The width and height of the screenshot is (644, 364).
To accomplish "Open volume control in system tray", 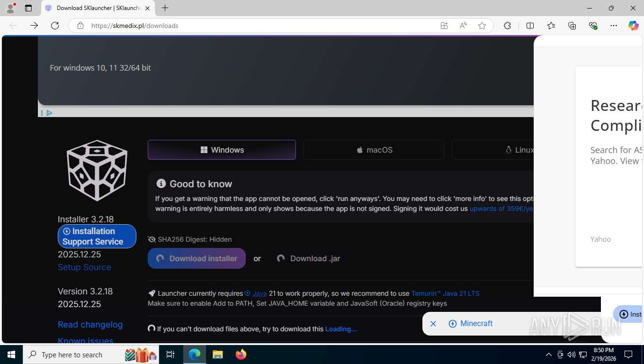I will point(572,355).
